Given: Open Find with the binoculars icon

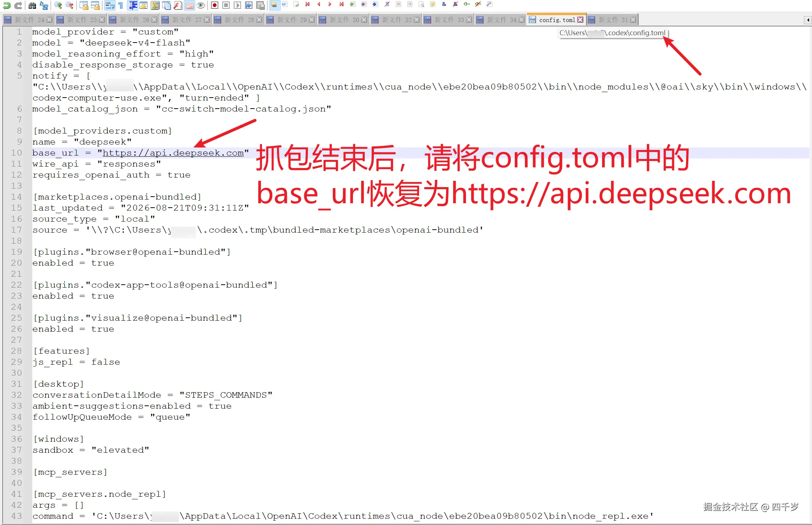Looking at the screenshot, I should (32, 5).
